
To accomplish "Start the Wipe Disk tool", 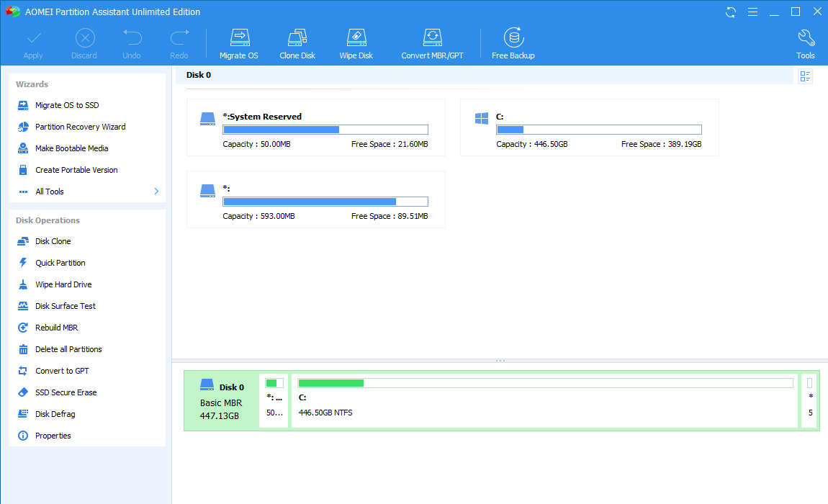I will 356,44.
